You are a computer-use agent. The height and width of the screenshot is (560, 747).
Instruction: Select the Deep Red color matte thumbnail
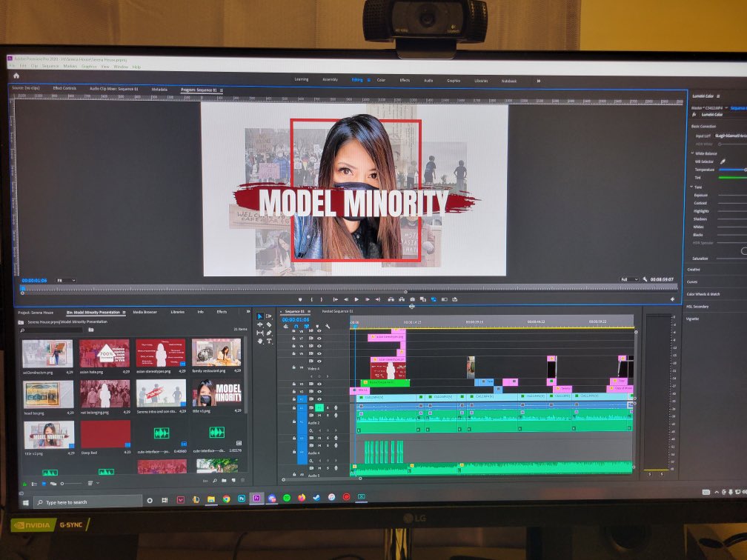(x=104, y=434)
